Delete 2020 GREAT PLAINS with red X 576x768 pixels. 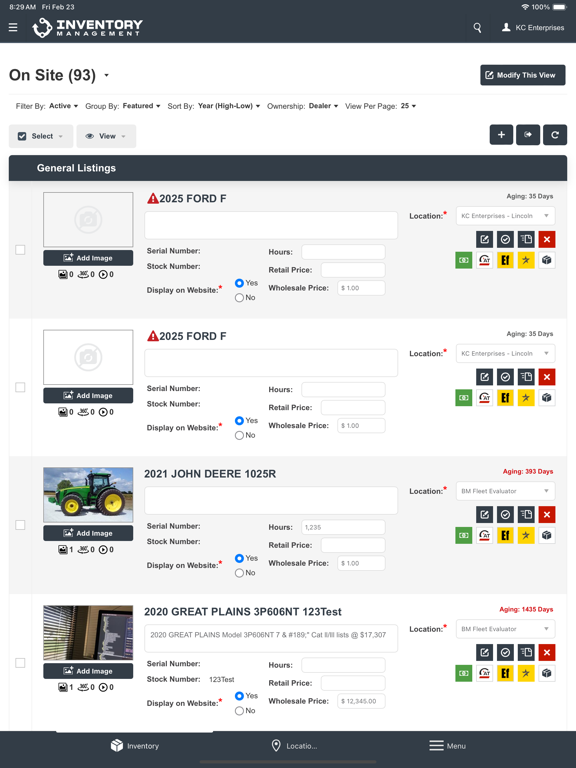pyautogui.click(x=547, y=652)
